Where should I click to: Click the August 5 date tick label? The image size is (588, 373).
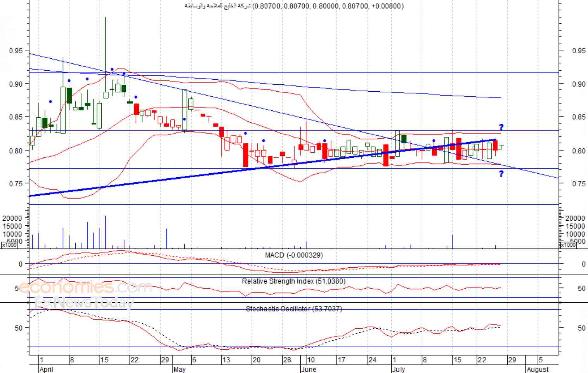click(x=541, y=360)
